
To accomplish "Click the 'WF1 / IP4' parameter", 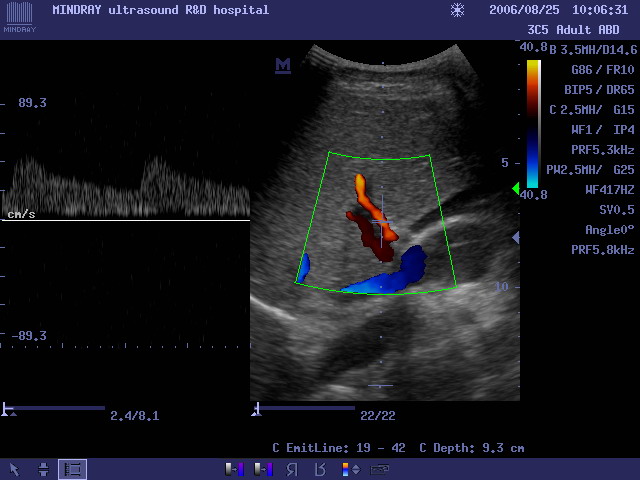I will 602,130.
